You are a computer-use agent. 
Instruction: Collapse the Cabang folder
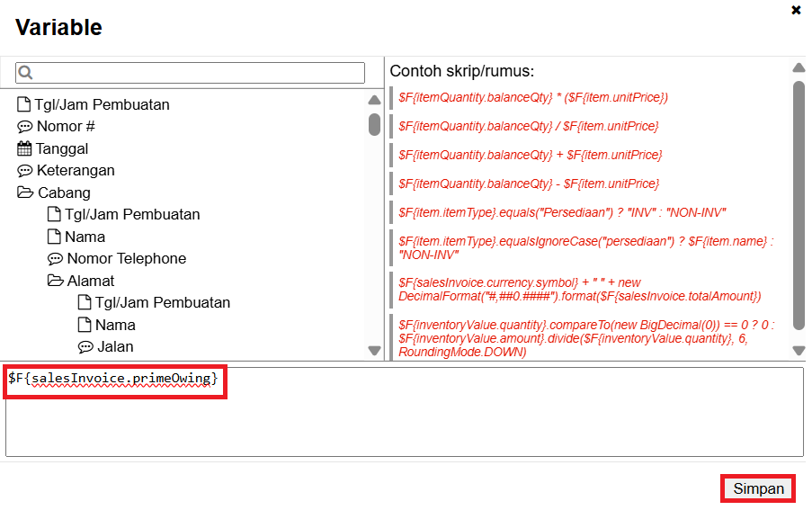pos(24,192)
